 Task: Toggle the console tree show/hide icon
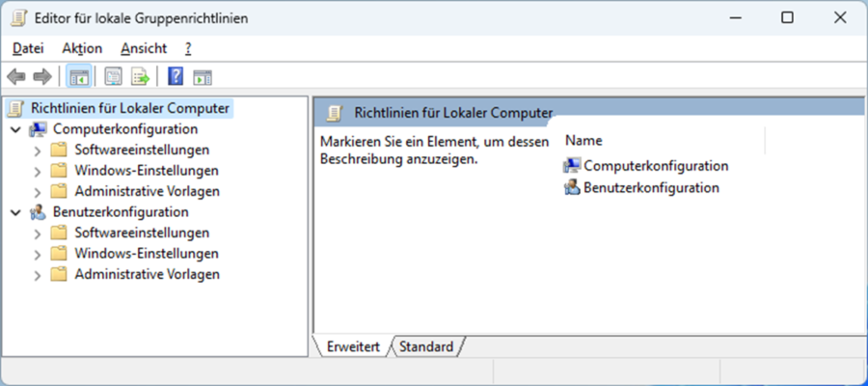(x=79, y=76)
